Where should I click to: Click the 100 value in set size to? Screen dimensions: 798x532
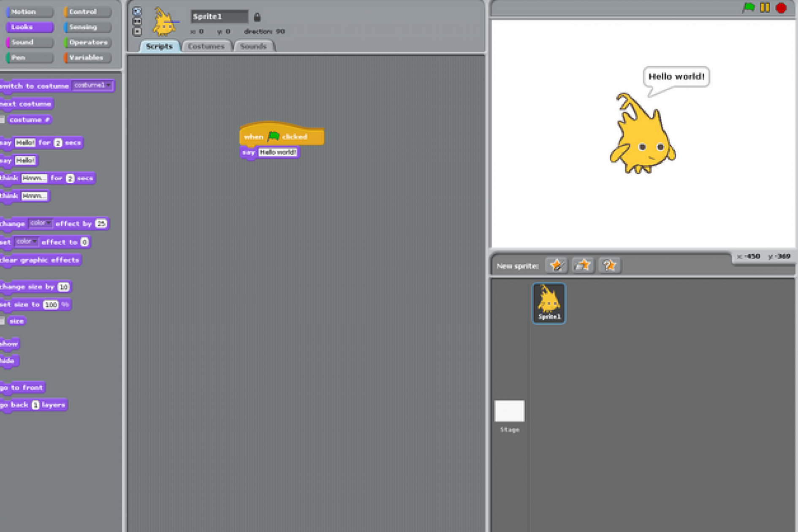pos(51,305)
